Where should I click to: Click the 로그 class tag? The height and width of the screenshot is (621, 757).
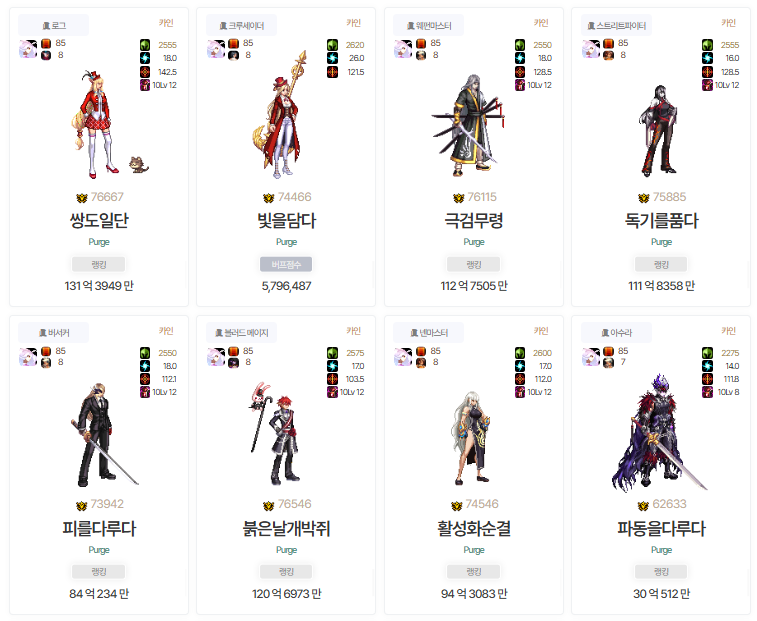point(54,25)
